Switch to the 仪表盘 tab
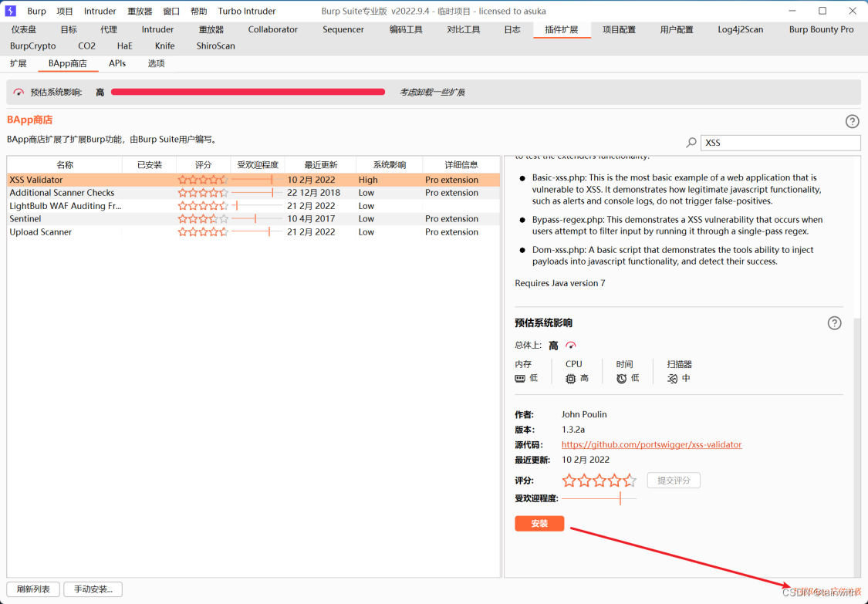 [x=24, y=30]
